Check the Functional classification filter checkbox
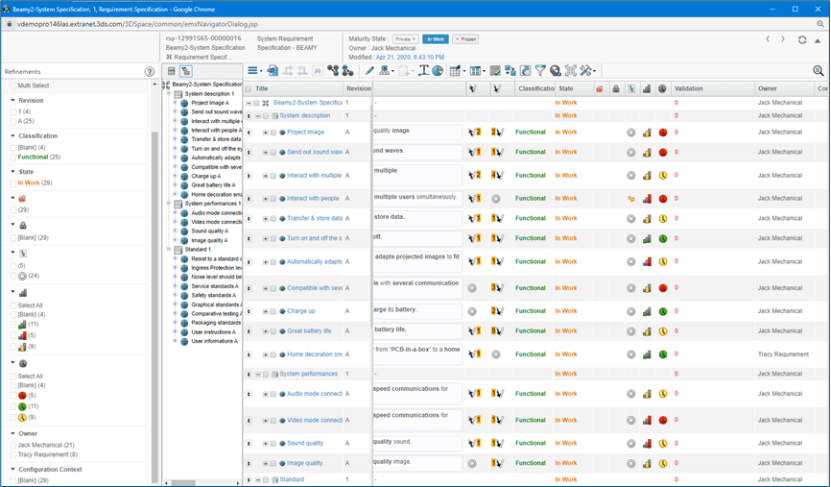This screenshot has width=831, height=487. pyautogui.click(x=14, y=156)
